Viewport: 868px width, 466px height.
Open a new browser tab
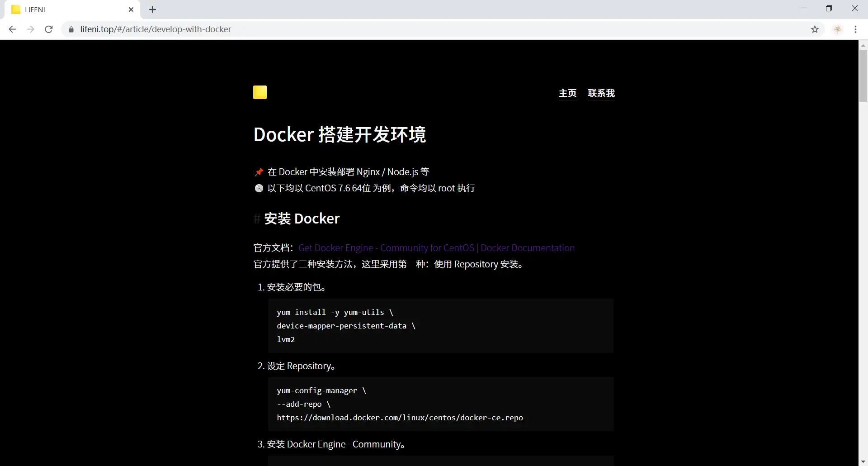coord(152,10)
